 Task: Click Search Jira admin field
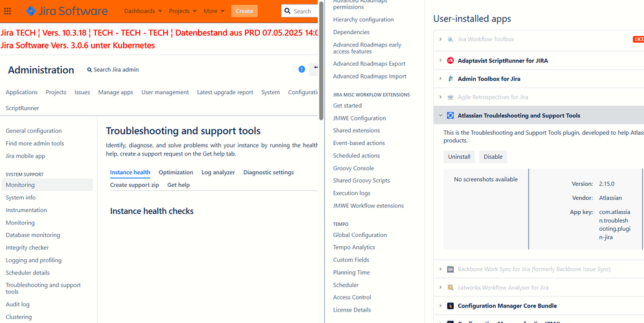click(113, 70)
